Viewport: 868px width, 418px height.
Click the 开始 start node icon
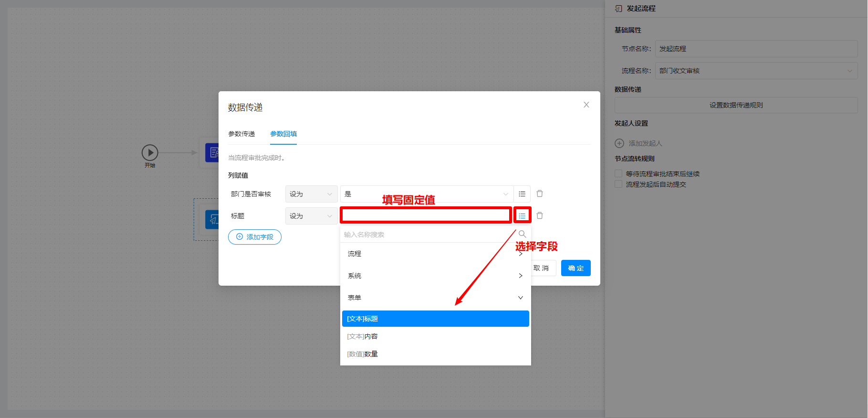coord(150,153)
